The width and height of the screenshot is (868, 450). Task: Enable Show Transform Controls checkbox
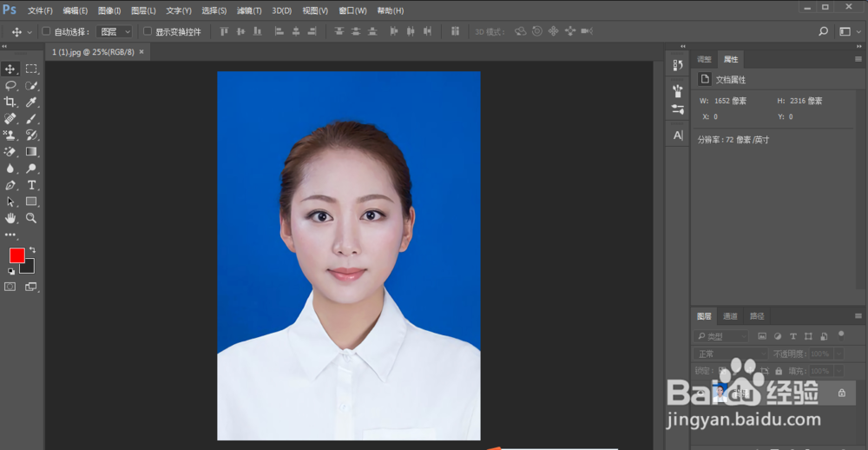(148, 31)
